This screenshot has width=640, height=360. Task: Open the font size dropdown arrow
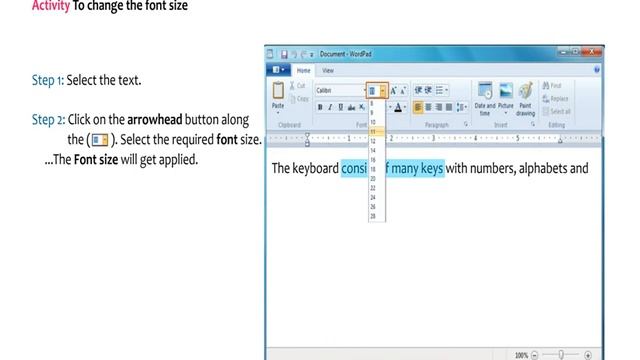tap(382, 91)
